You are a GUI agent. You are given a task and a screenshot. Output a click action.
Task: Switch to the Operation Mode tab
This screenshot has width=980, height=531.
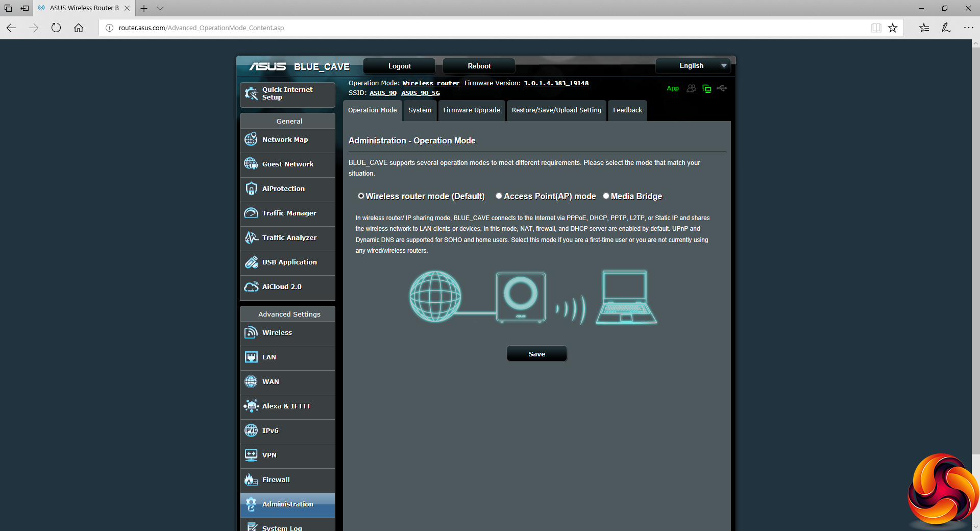(x=373, y=110)
